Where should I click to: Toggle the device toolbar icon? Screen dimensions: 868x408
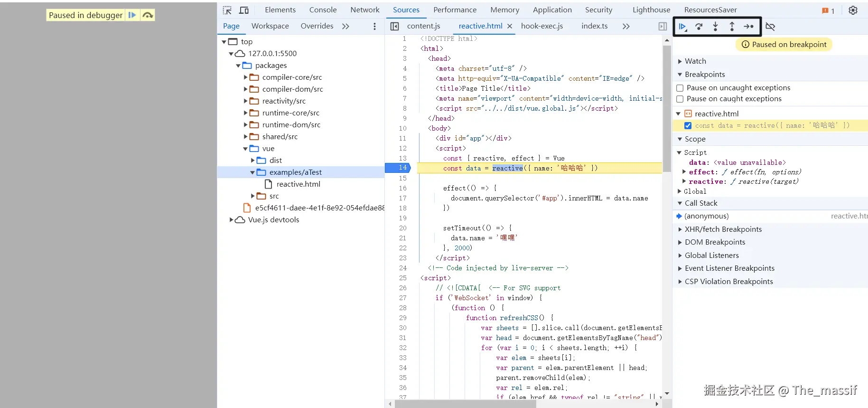244,10
